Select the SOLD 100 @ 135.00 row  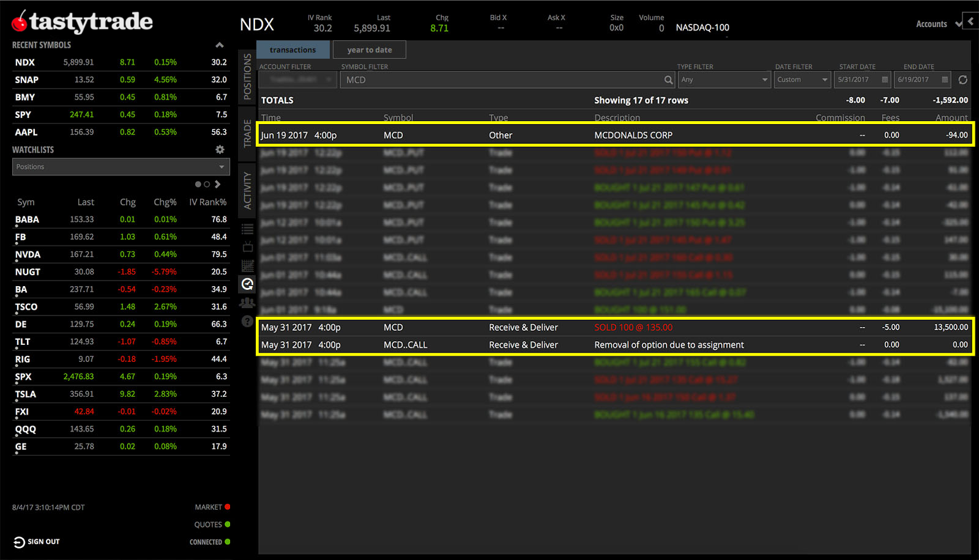click(x=614, y=327)
